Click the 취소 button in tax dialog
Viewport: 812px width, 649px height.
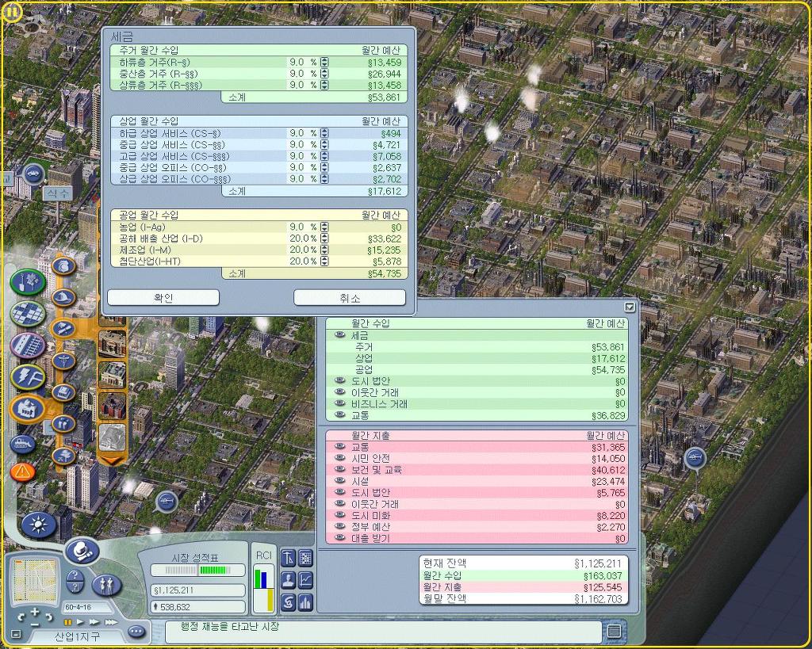350,297
